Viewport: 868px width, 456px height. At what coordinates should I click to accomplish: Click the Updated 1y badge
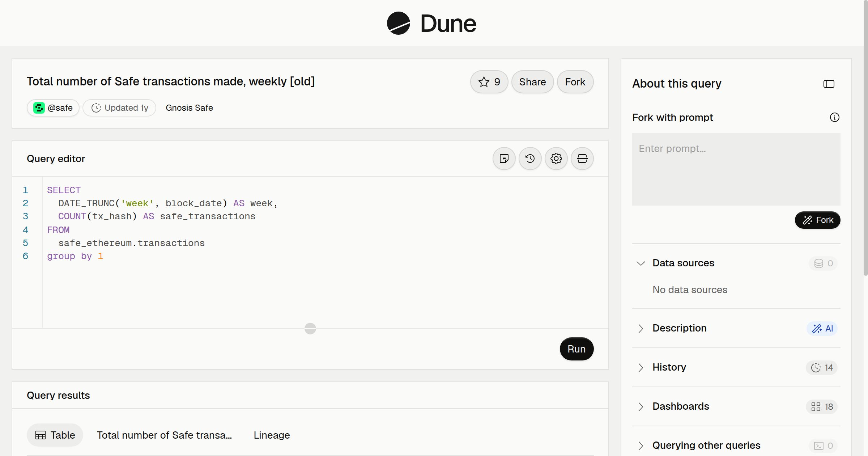pos(119,108)
